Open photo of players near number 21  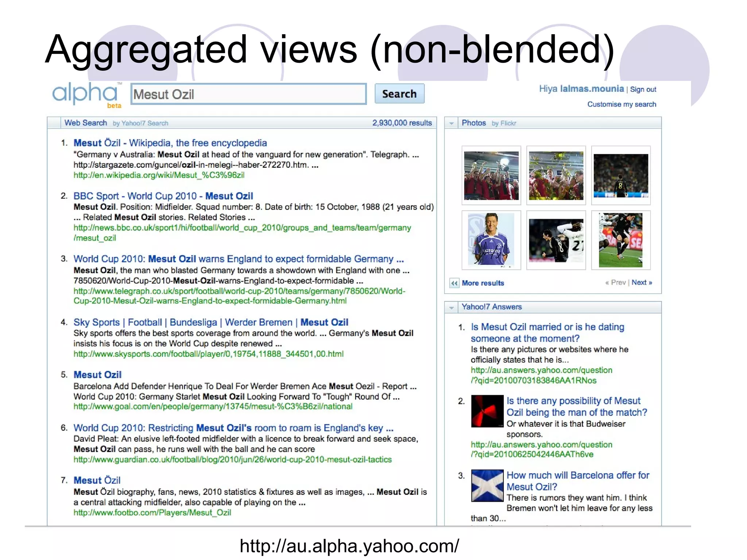pyautogui.click(x=556, y=240)
